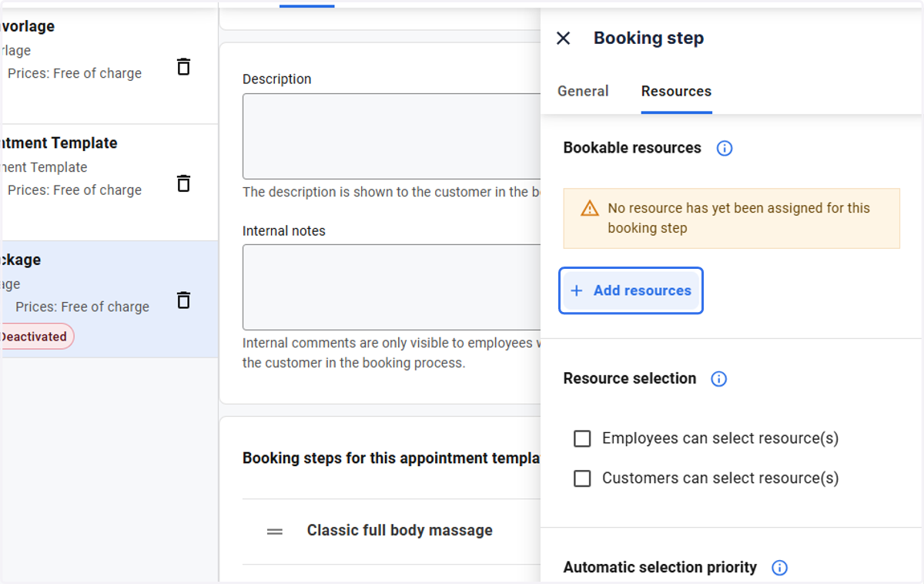The width and height of the screenshot is (924, 584).
Task: Select the Resources tab
Action: point(676,91)
